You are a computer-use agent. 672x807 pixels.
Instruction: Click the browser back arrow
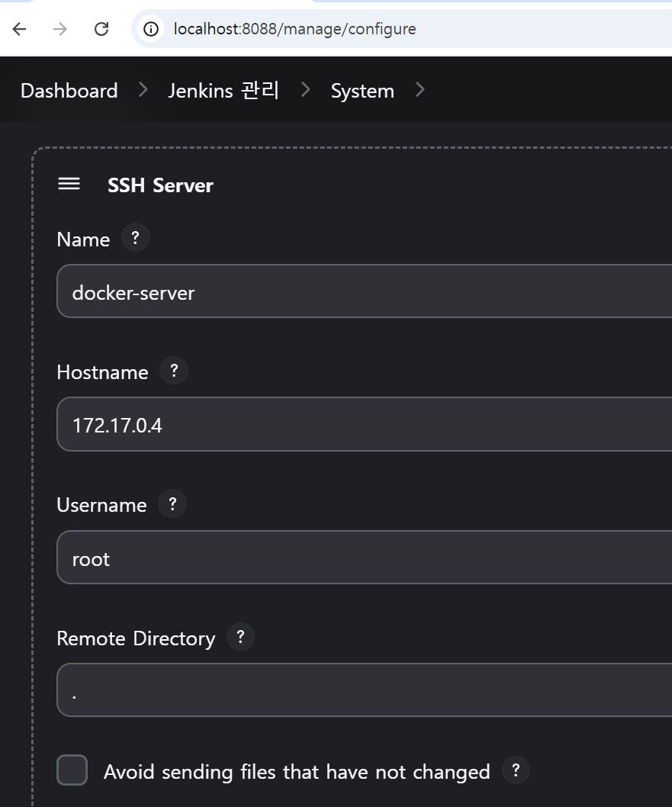(x=19, y=29)
